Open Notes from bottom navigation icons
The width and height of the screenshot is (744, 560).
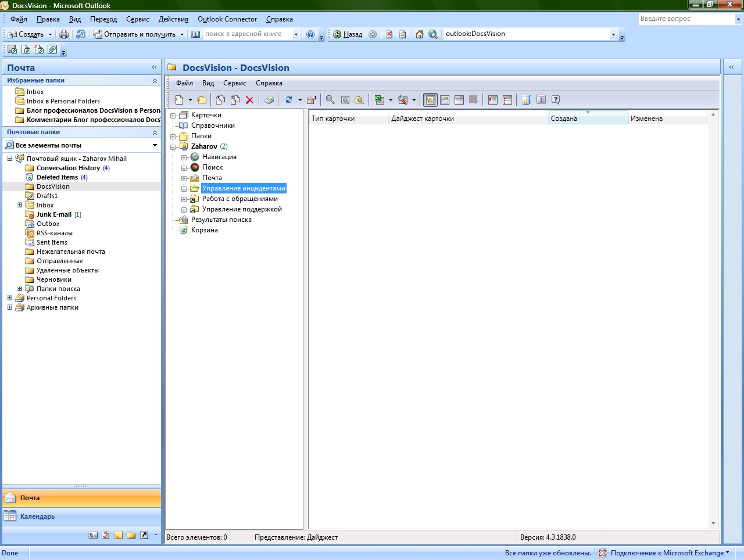pyautogui.click(x=119, y=535)
